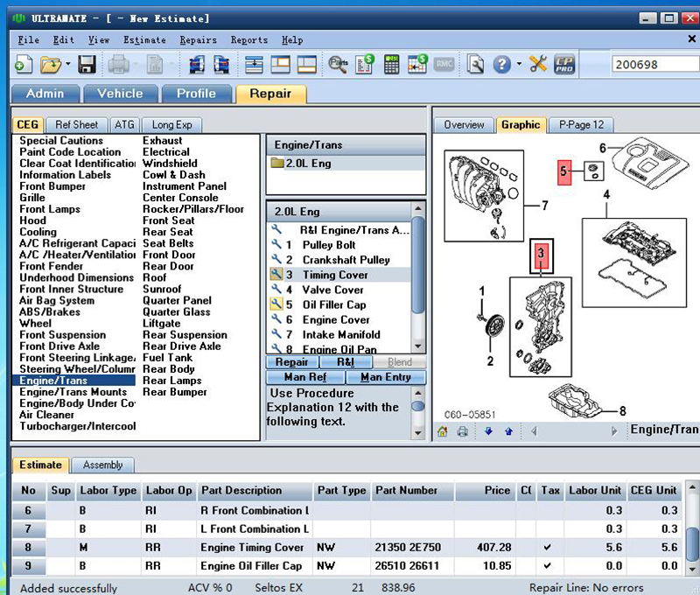Open the File menu
Image resolution: width=700 pixels, height=595 pixels.
[x=29, y=40]
